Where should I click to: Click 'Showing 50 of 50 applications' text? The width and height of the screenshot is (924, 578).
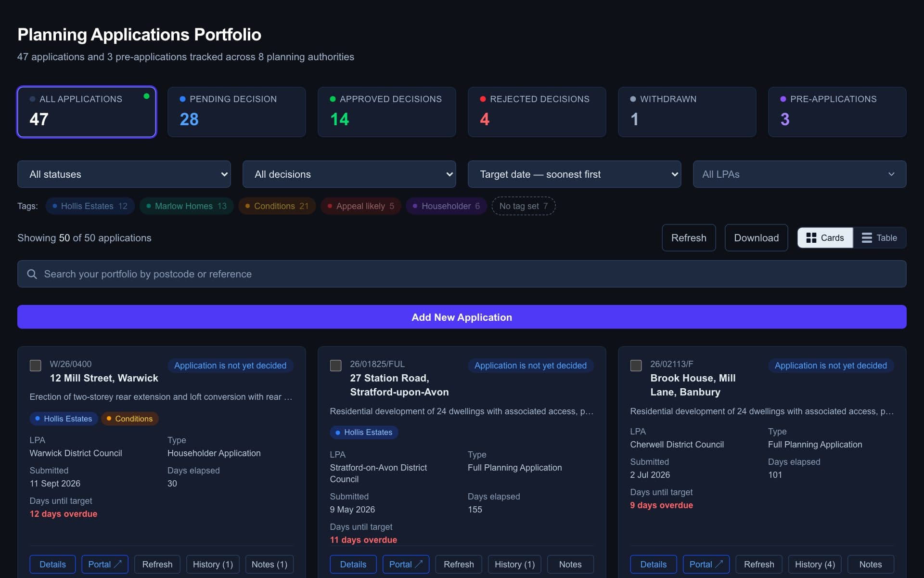coord(84,238)
